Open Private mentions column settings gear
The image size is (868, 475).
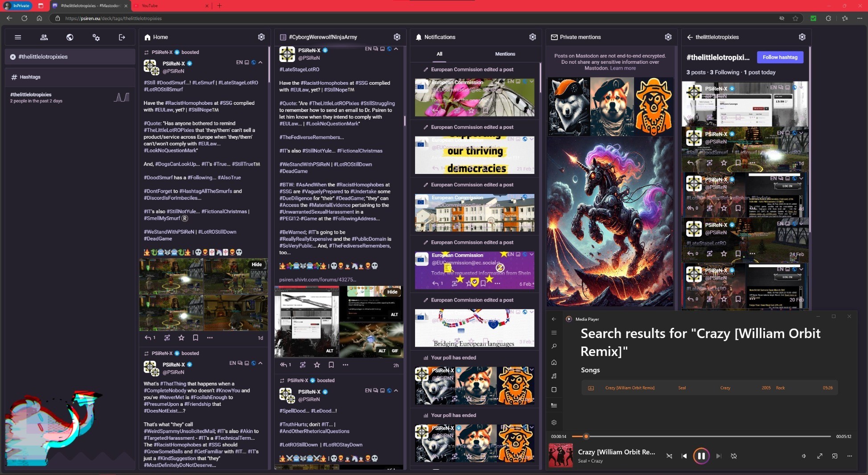pos(668,37)
